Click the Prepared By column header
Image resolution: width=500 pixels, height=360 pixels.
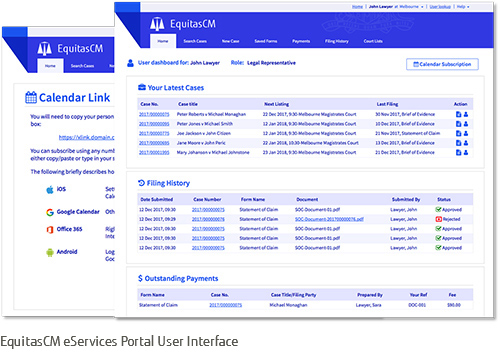tap(370, 295)
